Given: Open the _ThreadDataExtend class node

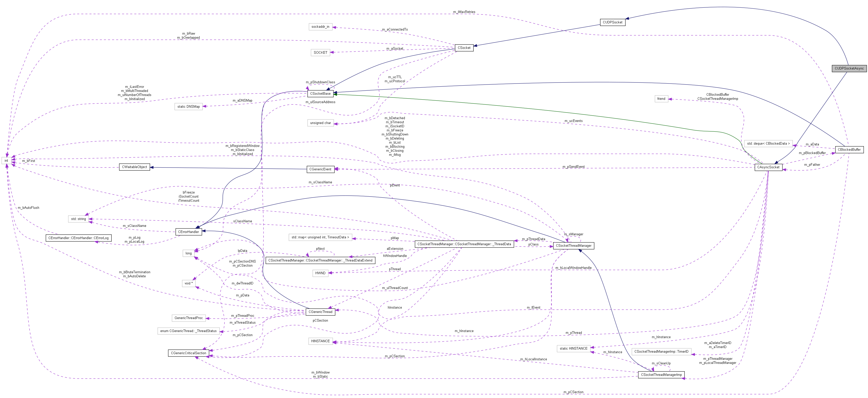Looking at the screenshot, I should point(320,260).
